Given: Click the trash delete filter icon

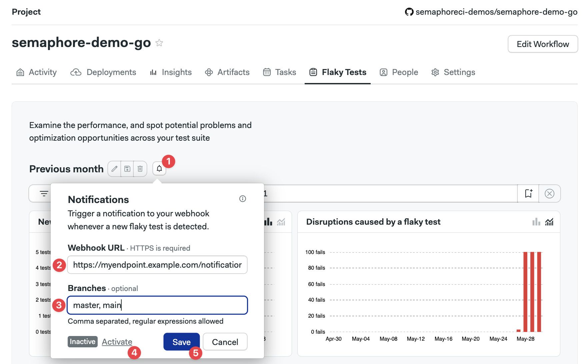Looking at the screenshot, I should [x=140, y=169].
